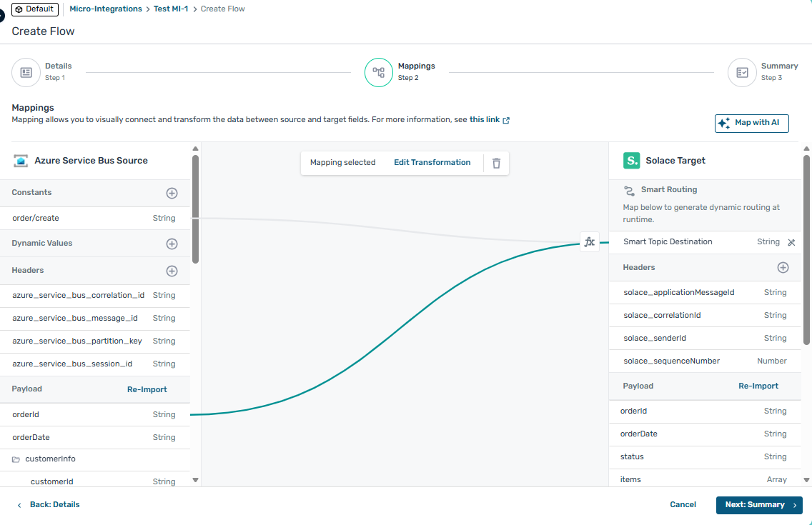This screenshot has width=812, height=525.
Task: Click the Details step circle icon
Action: click(x=26, y=72)
